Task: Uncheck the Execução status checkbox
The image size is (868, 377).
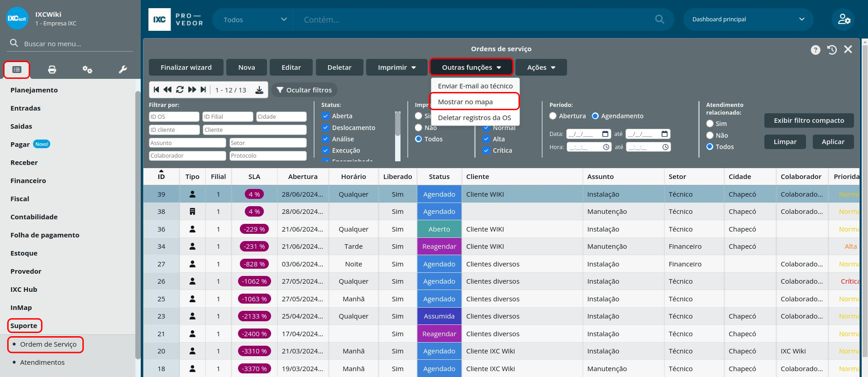Action: 325,150
